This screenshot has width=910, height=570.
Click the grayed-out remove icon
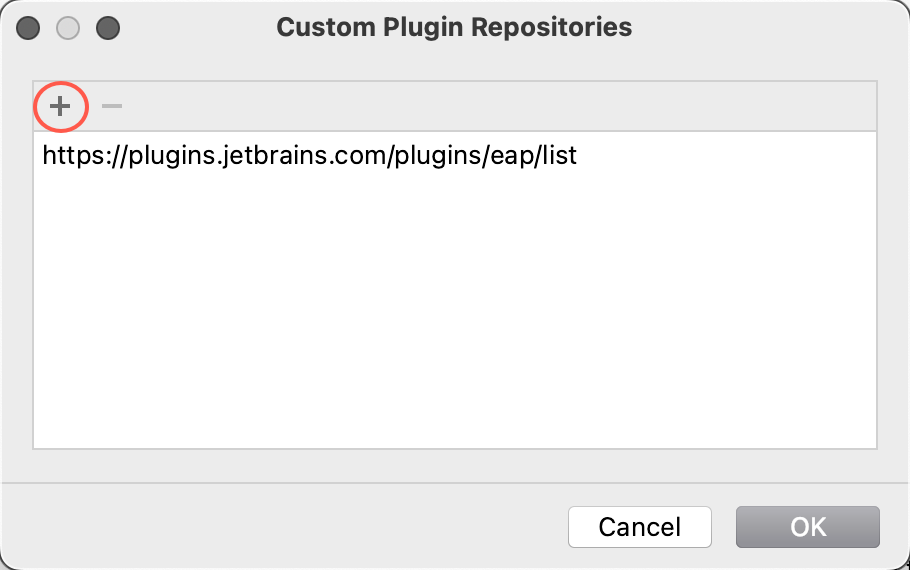tap(111, 106)
